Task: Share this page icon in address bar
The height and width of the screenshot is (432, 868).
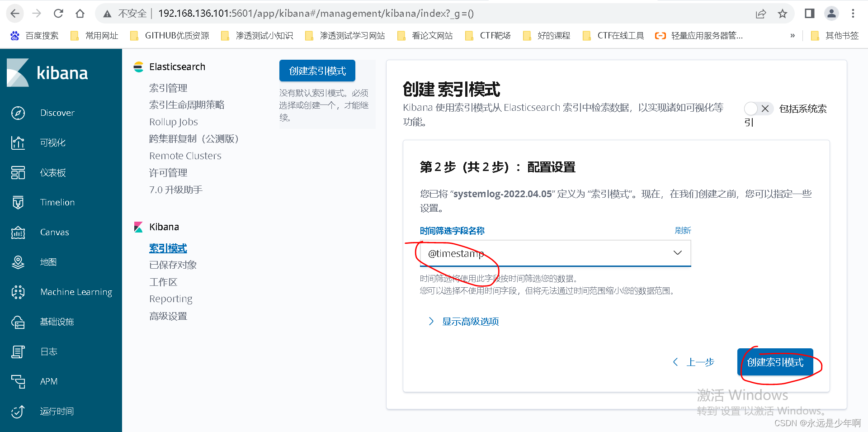Action: click(761, 14)
